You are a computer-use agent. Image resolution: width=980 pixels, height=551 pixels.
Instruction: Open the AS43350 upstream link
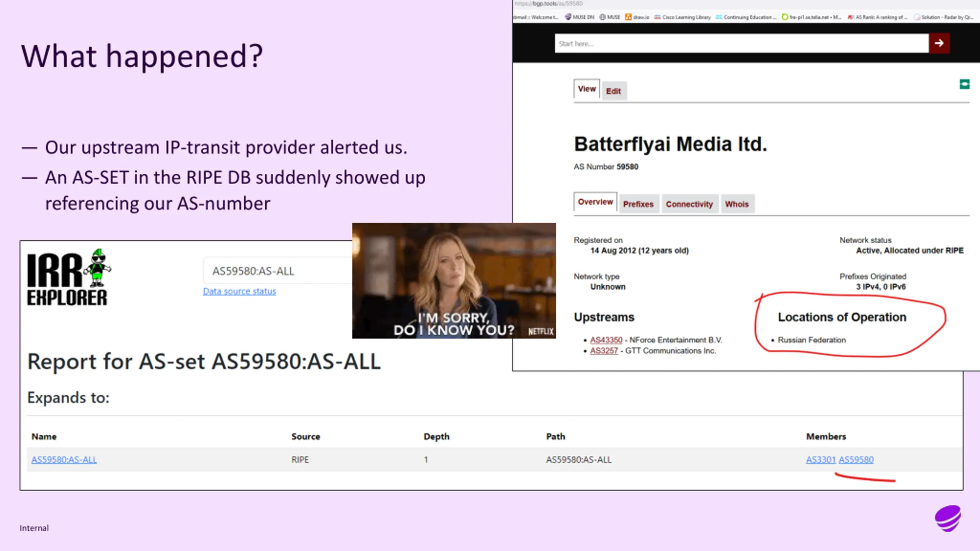(x=606, y=340)
